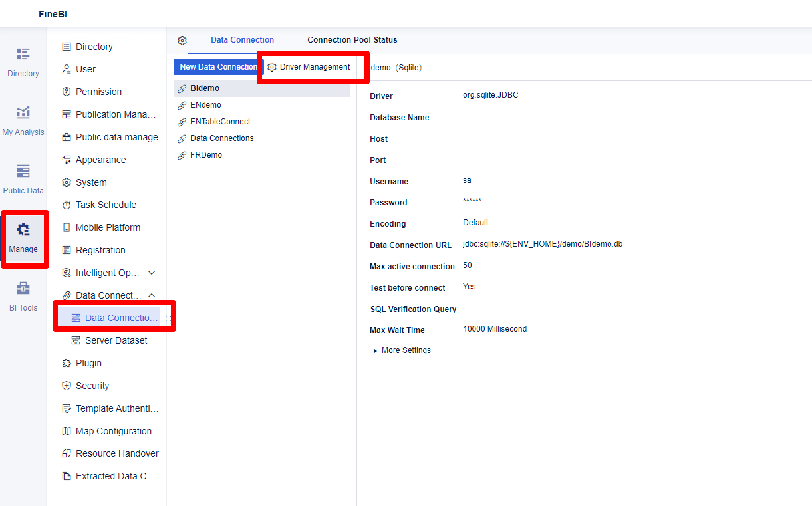The width and height of the screenshot is (812, 506).
Task: Open the Manage section icon
Action: pyautogui.click(x=23, y=230)
